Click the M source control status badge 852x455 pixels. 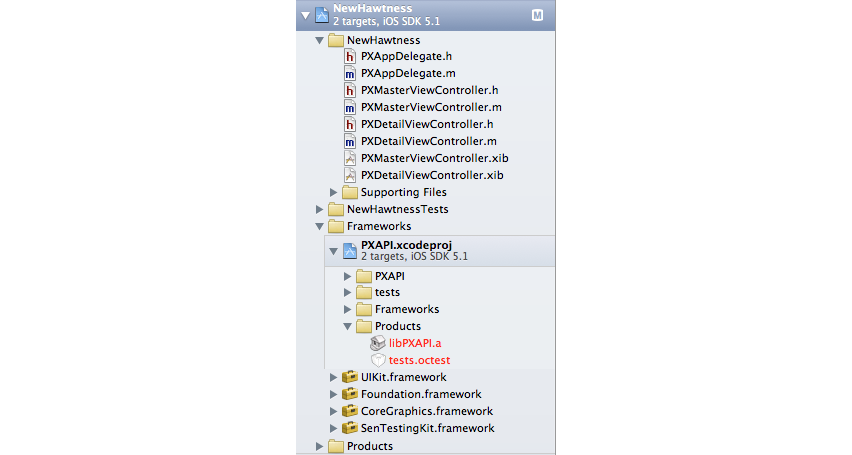[537, 15]
